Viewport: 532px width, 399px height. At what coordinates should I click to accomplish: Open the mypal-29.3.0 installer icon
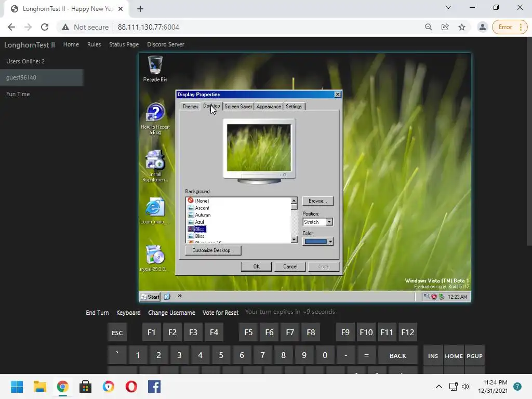(155, 258)
